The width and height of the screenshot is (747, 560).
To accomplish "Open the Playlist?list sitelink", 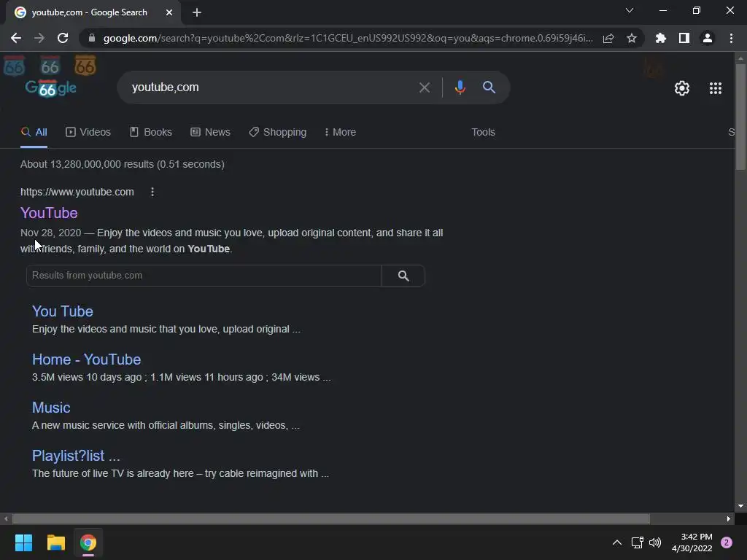I will point(76,456).
